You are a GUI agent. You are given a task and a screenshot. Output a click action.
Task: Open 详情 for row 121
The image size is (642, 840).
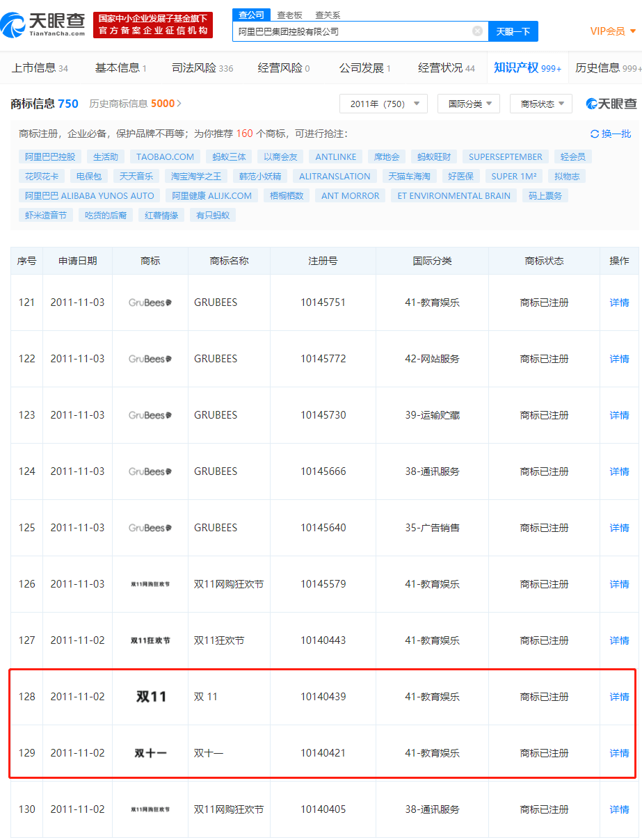click(619, 302)
